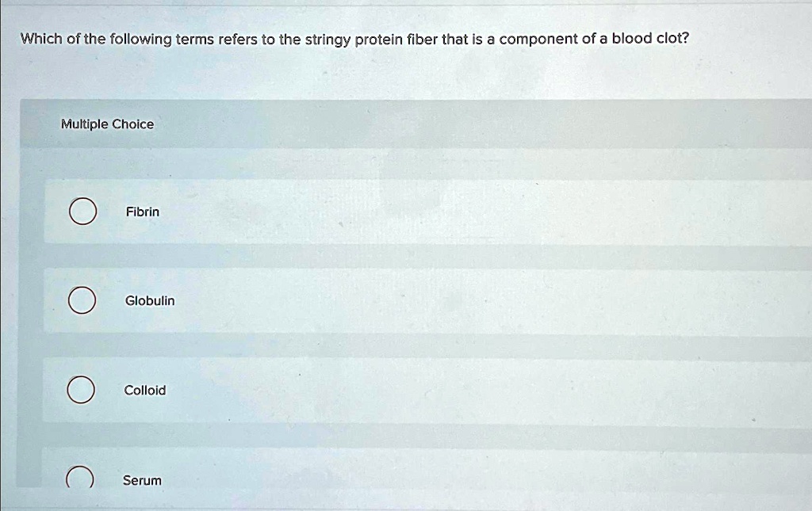
Task: Click the Multiple Choice section header bar
Action: click(317, 124)
